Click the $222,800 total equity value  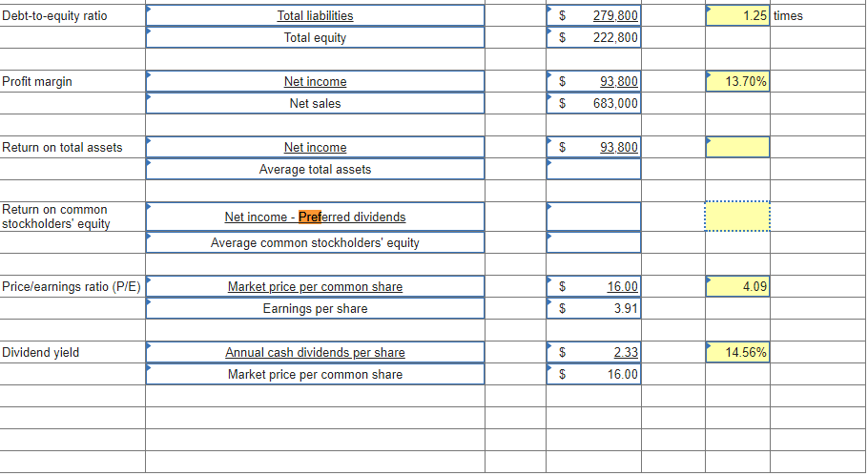(593, 37)
